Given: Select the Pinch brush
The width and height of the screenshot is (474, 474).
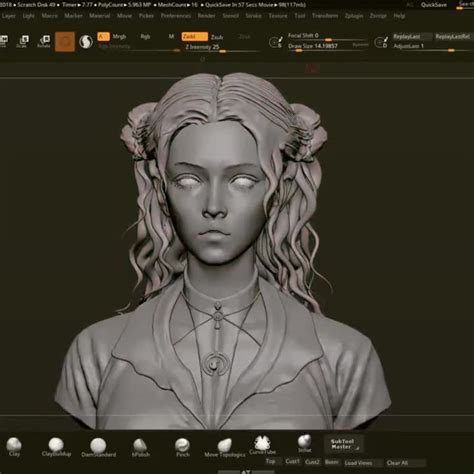Looking at the screenshot, I should 182,447.
